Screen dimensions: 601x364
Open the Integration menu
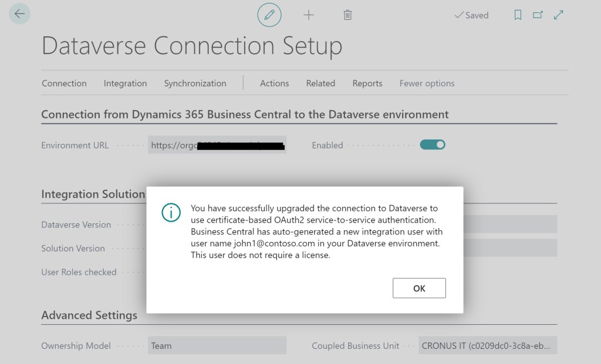(x=125, y=83)
